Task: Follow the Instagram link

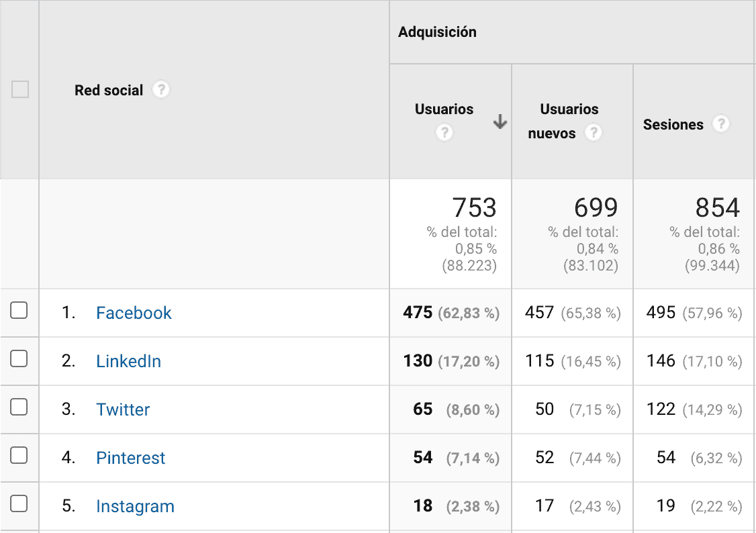Action: coord(135,506)
